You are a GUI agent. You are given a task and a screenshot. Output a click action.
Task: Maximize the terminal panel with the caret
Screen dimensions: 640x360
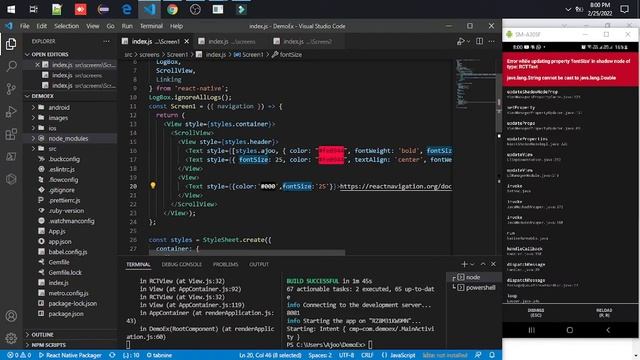[x=483, y=264]
